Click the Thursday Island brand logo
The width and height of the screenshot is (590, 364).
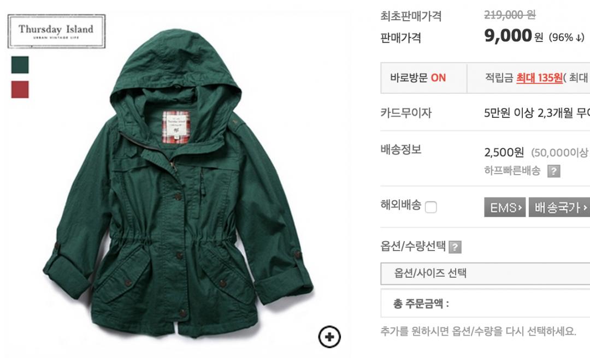(56, 31)
